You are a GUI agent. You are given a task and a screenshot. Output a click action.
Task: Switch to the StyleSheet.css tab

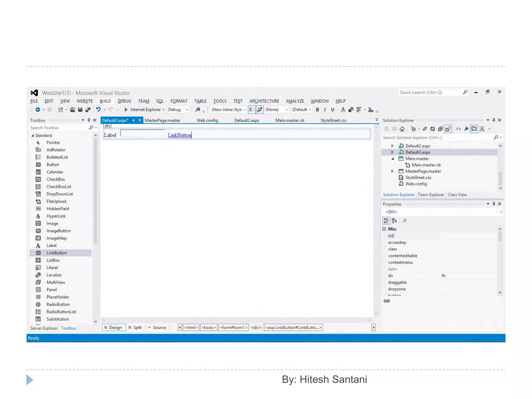[333, 120]
